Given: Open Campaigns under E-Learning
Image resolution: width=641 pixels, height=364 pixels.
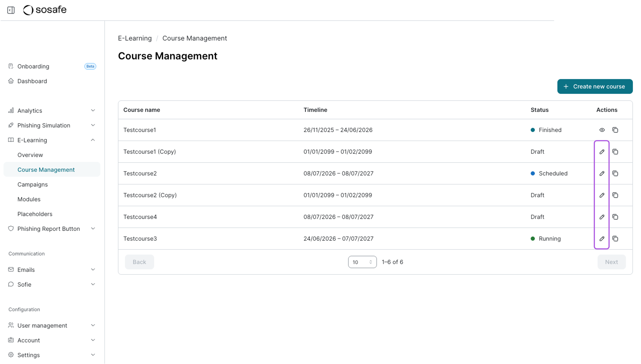Looking at the screenshot, I should [33, 185].
